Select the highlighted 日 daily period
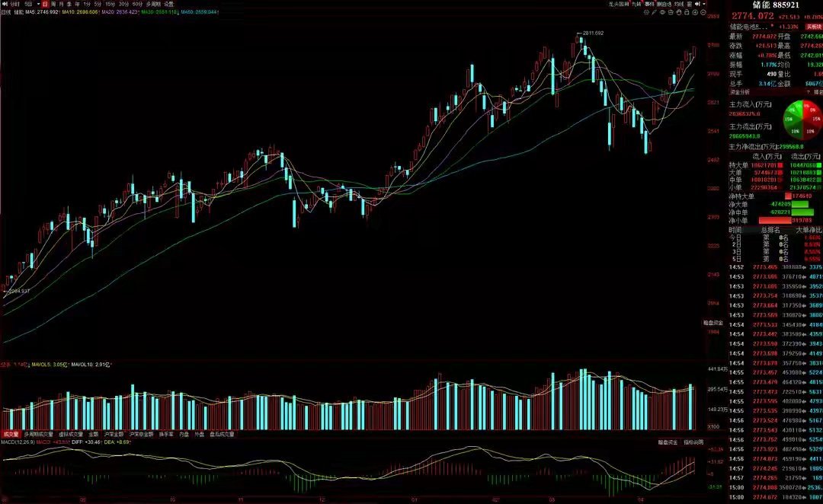 (x=45, y=4)
